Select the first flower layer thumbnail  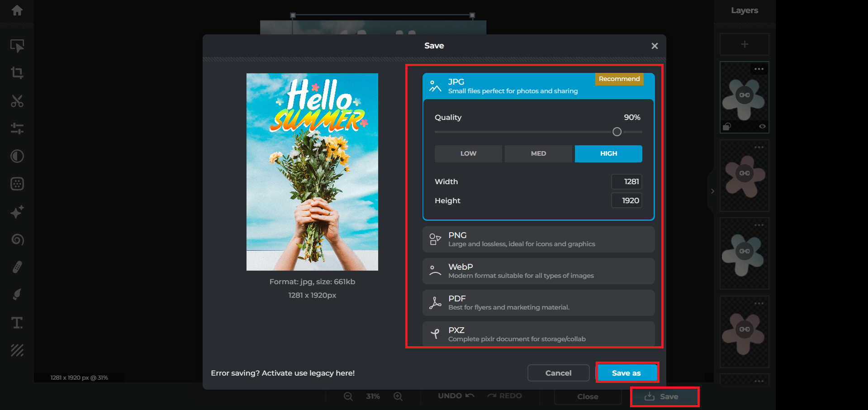(x=745, y=97)
